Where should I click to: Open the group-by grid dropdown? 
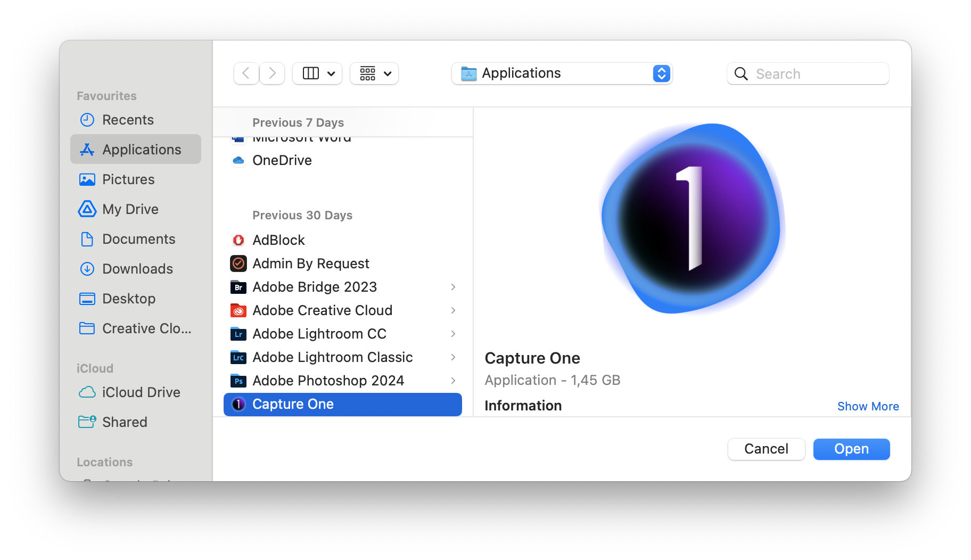[x=374, y=73]
